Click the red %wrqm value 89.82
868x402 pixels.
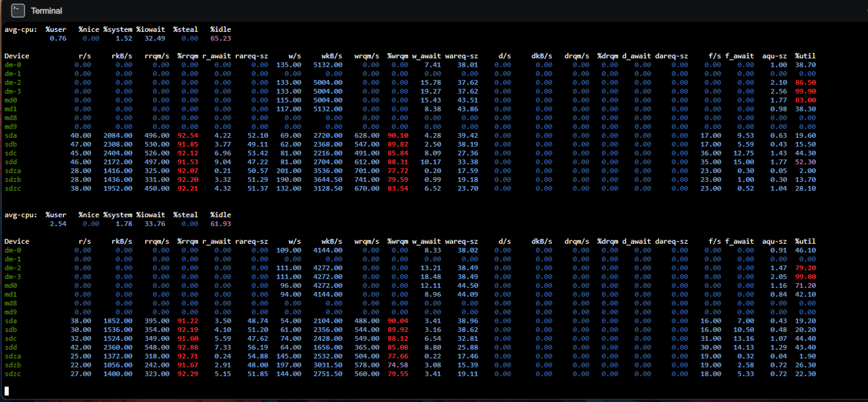[398, 145]
